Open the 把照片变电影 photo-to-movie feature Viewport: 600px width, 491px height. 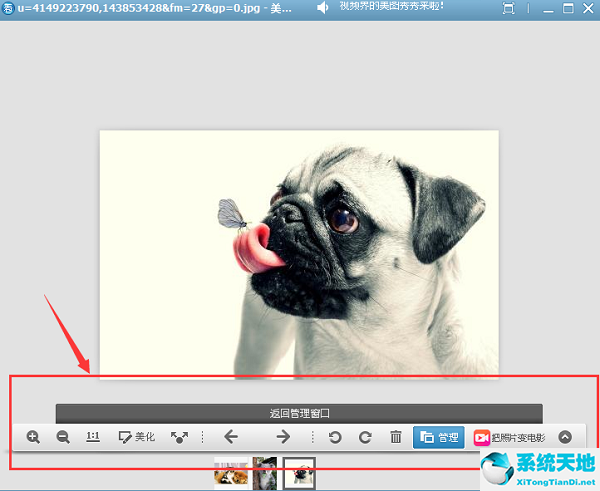pyautogui.click(x=509, y=437)
